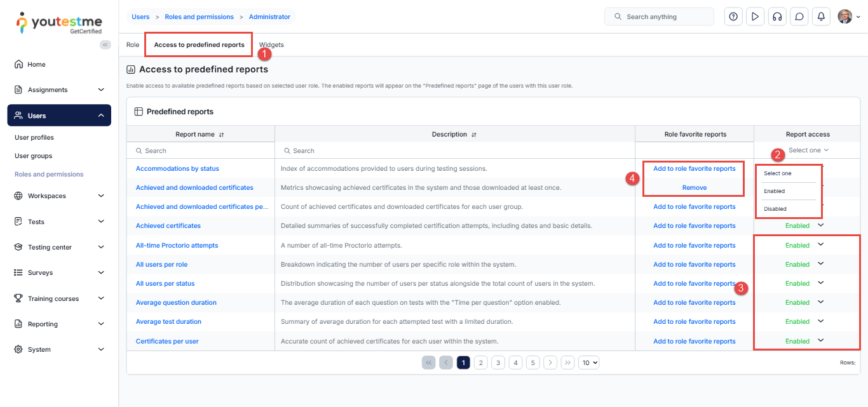This screenshot has width=868, height=407.
Task: Collapse the sidebar with double-arrow icon
Action: (x=105, y=44)
